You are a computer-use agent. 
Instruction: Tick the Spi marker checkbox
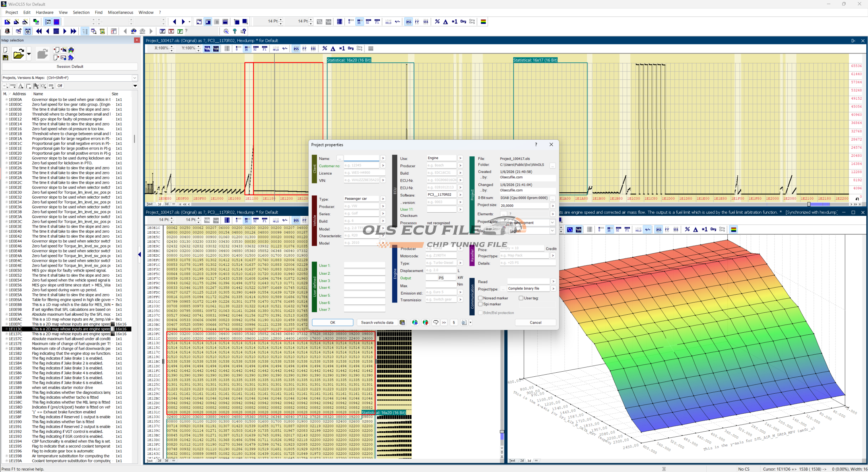480,304
